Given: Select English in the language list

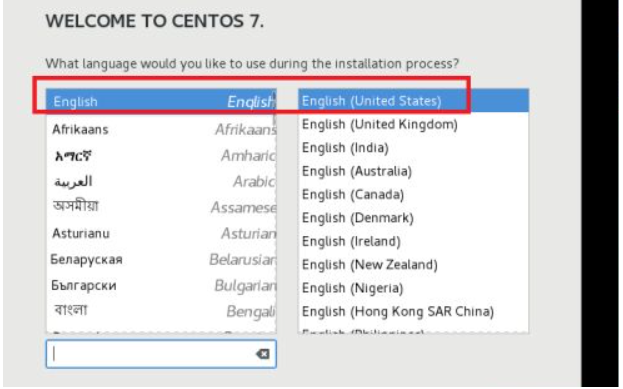Looking at the screenshot, I should pyautogui.click(x=161, y=101).
